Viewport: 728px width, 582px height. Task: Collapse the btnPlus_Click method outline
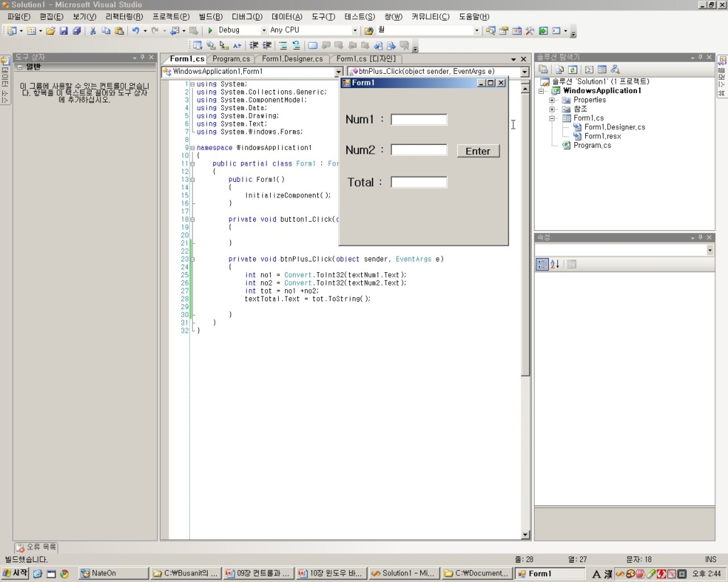192,259
